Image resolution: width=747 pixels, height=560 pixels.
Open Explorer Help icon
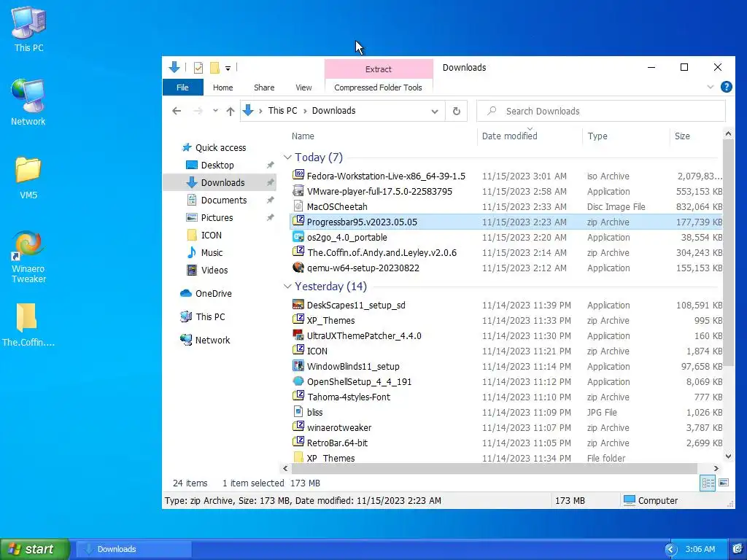pos(726,87)
